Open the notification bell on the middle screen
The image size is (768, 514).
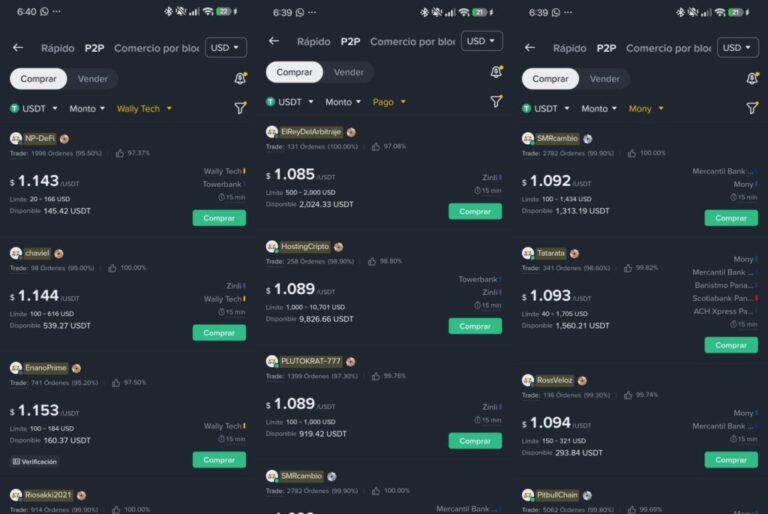[x=496, y=72]
